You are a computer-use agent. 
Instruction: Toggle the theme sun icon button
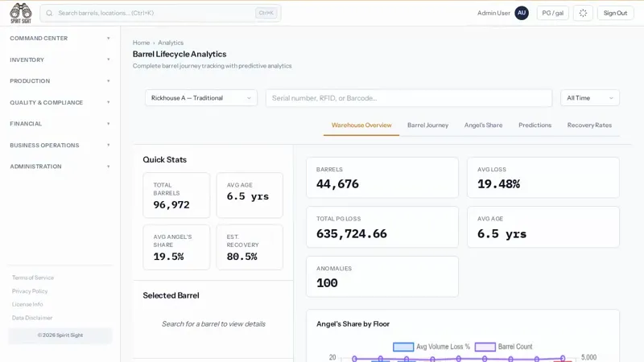(x=583, y=13)
